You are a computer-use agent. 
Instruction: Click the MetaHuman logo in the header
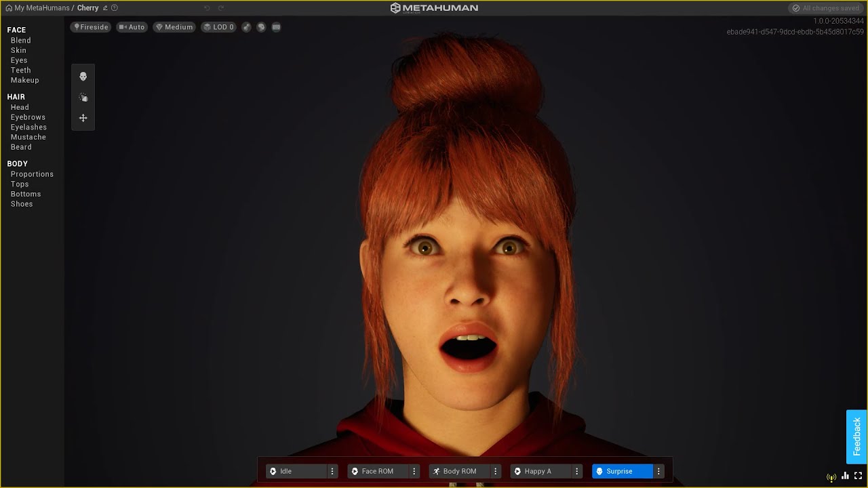434,8
